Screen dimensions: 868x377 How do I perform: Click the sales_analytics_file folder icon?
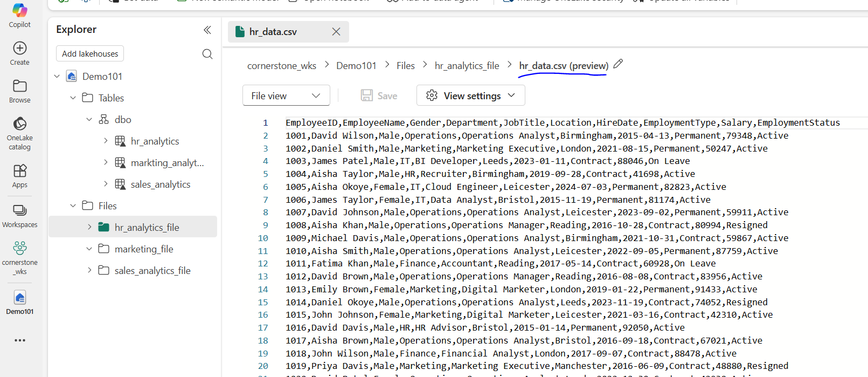(104, 270)
